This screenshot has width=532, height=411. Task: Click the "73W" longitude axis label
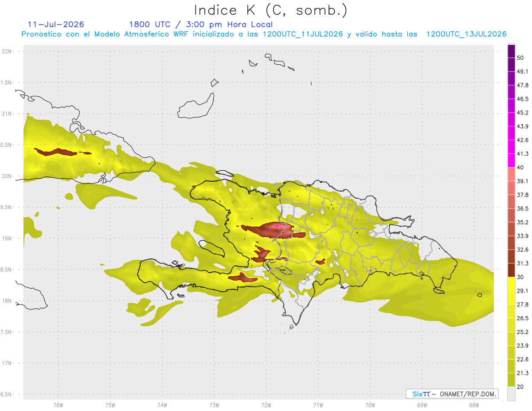click(214, 405)
